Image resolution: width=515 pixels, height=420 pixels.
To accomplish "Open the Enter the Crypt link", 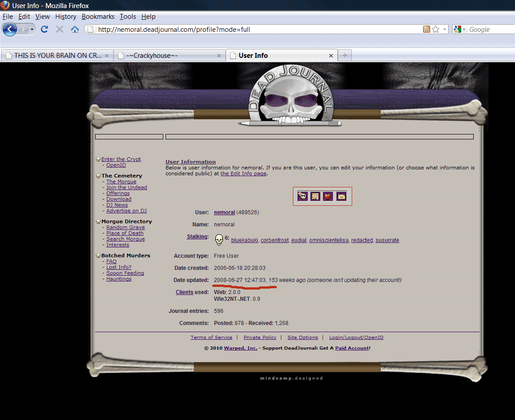I will pyautogui.click(x=121, y=159).
